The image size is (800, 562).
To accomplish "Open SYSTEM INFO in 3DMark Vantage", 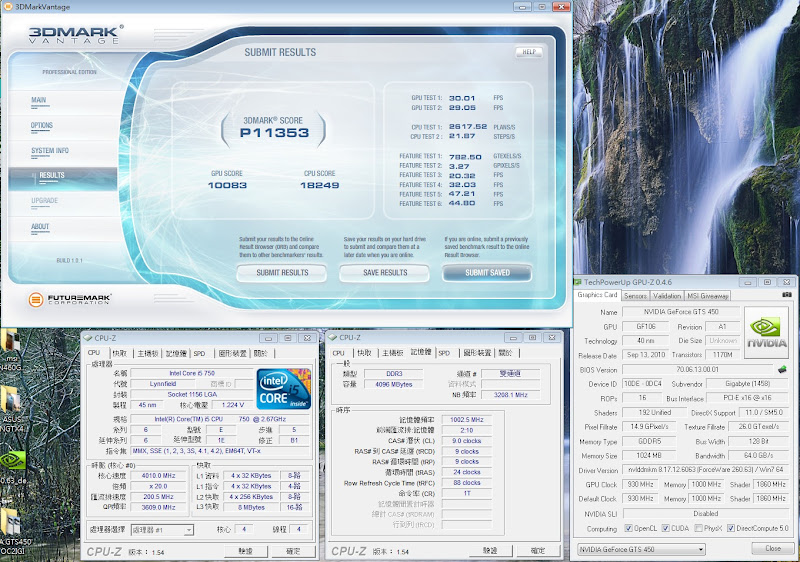I will (x=50, y=151).
